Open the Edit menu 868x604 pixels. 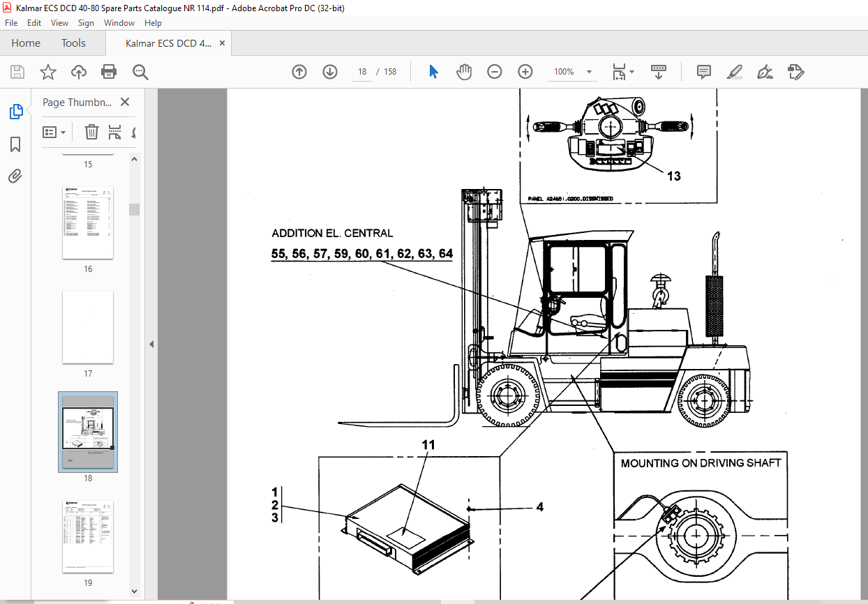click(34, 23)
